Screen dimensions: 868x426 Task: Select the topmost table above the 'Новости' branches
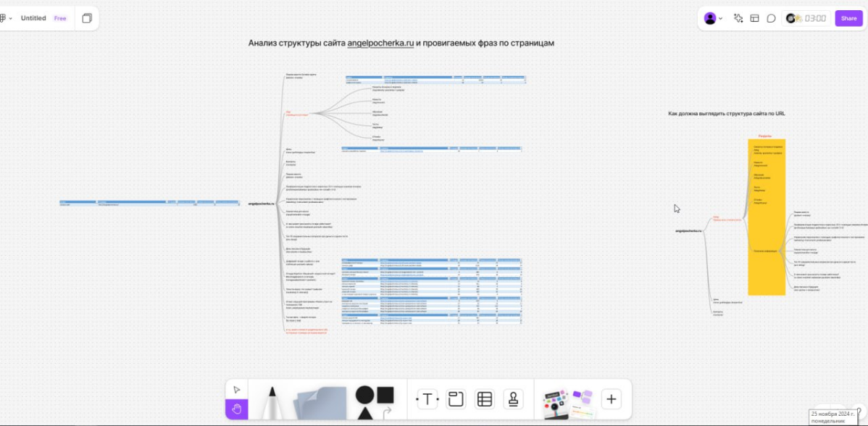pos(435,80)
